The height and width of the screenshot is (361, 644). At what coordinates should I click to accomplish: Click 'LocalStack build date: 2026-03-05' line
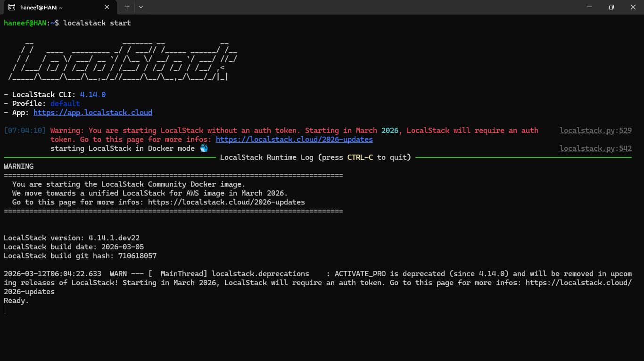pyautogui.click(x=74, y=247)
